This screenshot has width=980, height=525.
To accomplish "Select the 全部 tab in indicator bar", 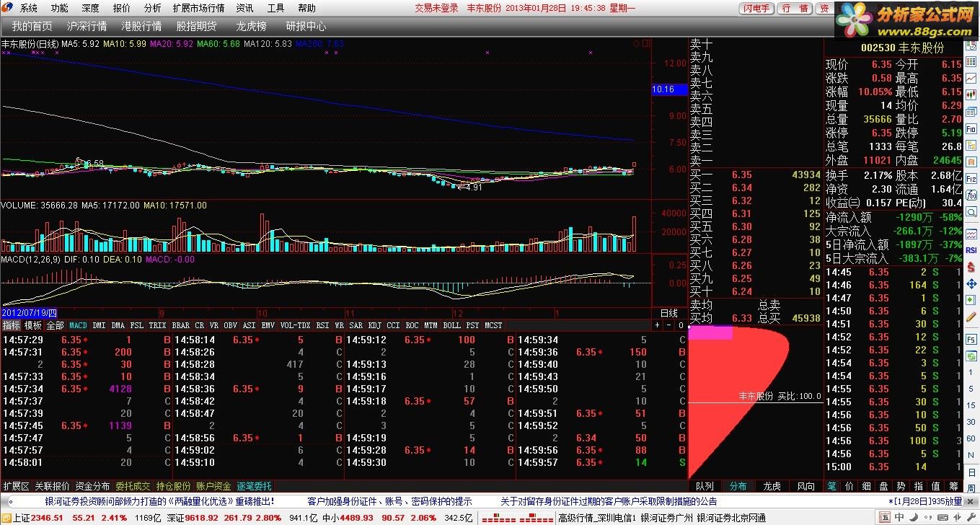I will point(56,325).
